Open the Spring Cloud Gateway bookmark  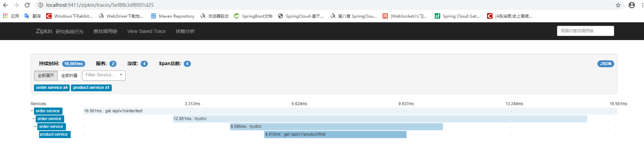coord(457,16)
